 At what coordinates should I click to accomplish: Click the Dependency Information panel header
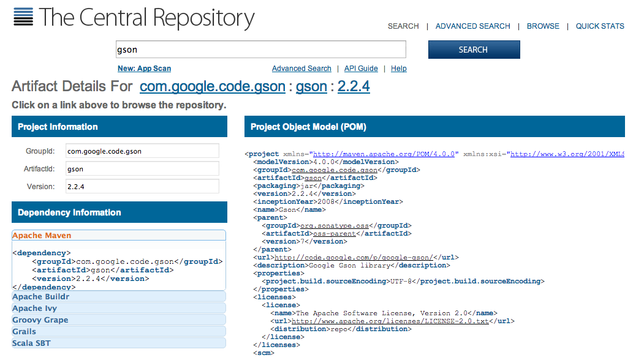[119, 212]
